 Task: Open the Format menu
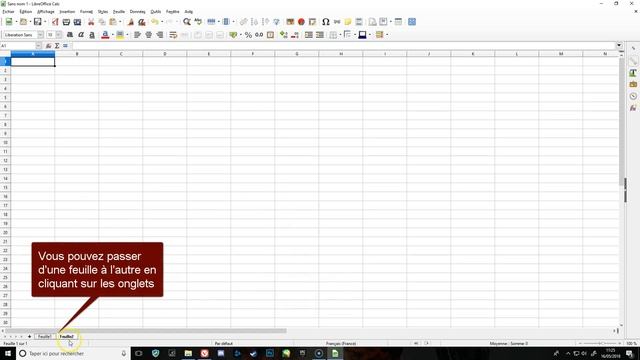click(86, 11)
